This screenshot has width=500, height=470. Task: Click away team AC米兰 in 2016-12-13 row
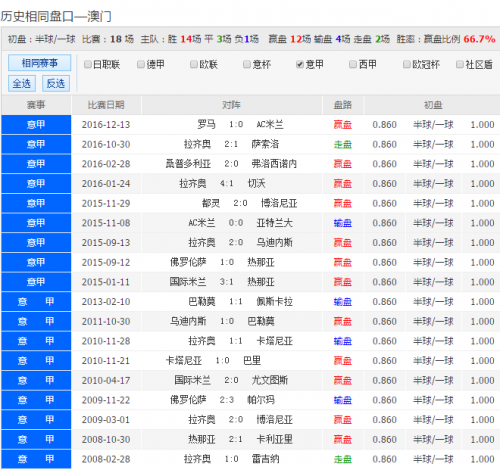pos(270,125)
